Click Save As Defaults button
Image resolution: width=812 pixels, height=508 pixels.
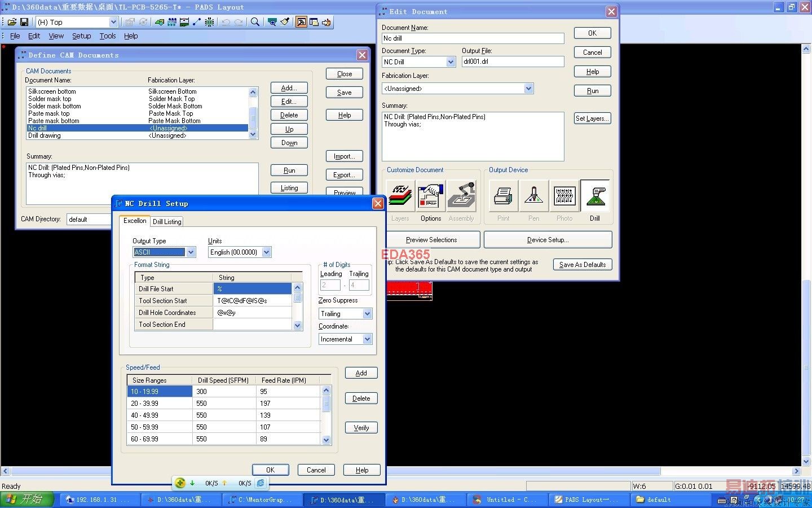(x=582, y=265)
